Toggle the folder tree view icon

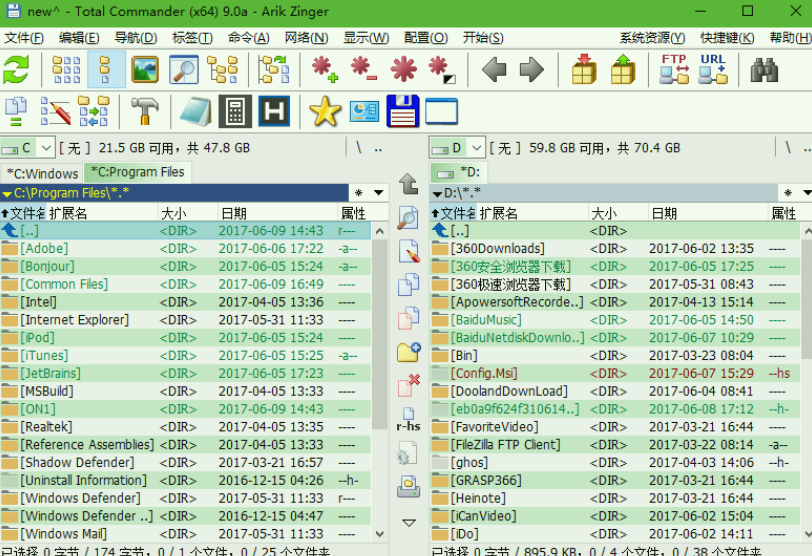click(x=222, y=70)
